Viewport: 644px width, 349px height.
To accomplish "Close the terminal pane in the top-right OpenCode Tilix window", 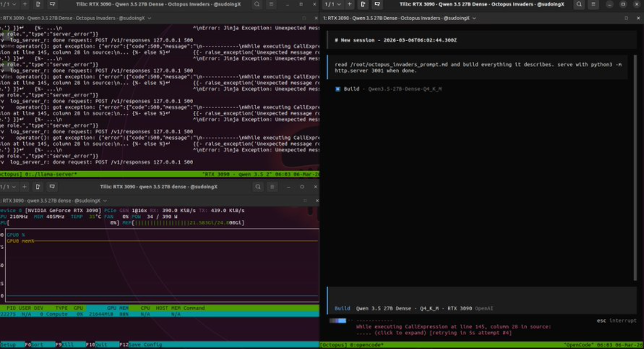I will (638, 18).
